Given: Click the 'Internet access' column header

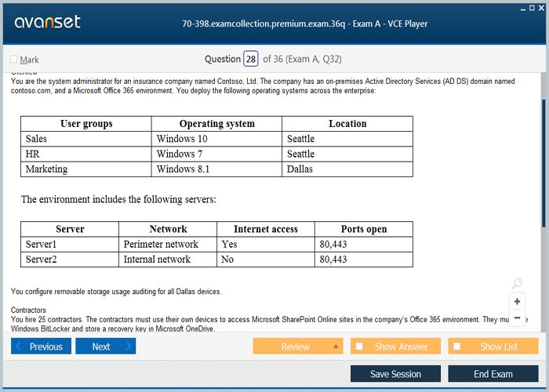Looking at the screenshot, I should [266, 229].
